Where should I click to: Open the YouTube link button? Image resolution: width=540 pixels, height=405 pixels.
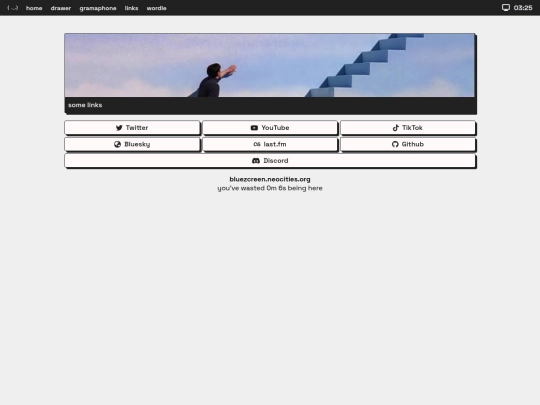click(270, 128)
